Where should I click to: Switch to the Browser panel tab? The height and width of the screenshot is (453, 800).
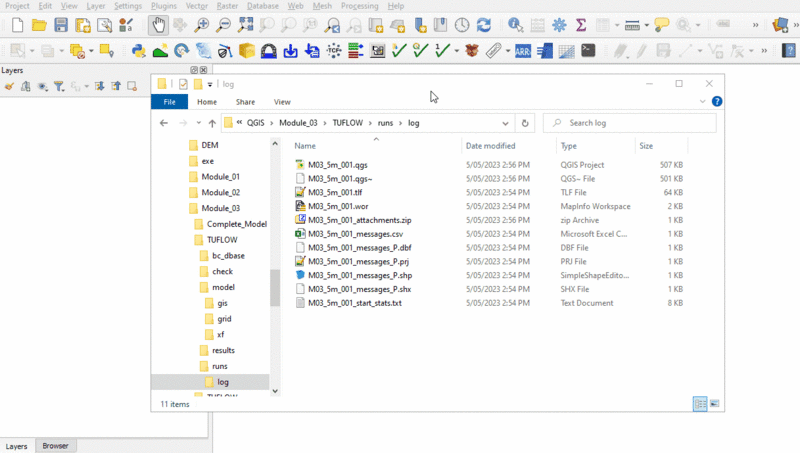(x=55, y=446)
